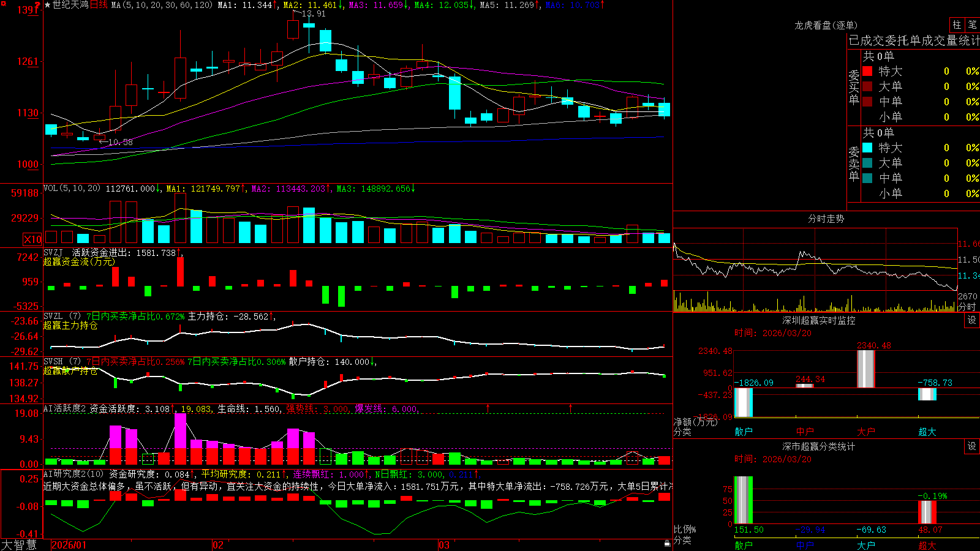Click the 委买单 section label
The width and height of the screenshot is (980, 551).
point(854,88)
